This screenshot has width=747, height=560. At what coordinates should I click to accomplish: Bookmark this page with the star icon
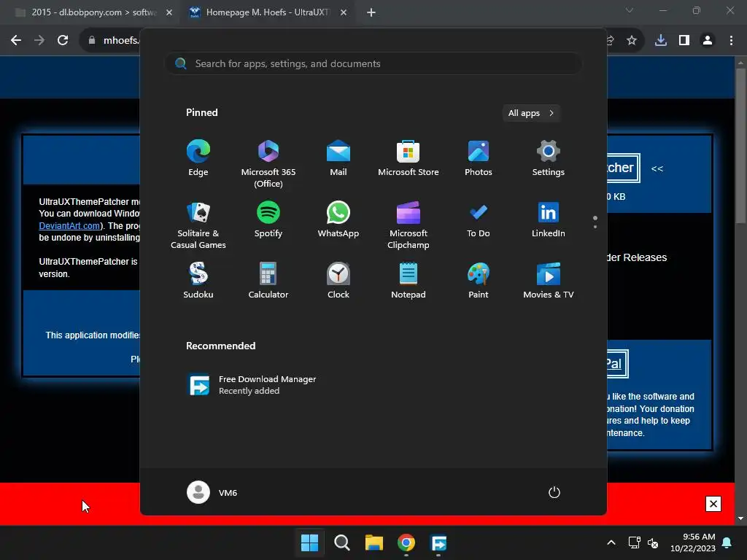click(632, 41)
